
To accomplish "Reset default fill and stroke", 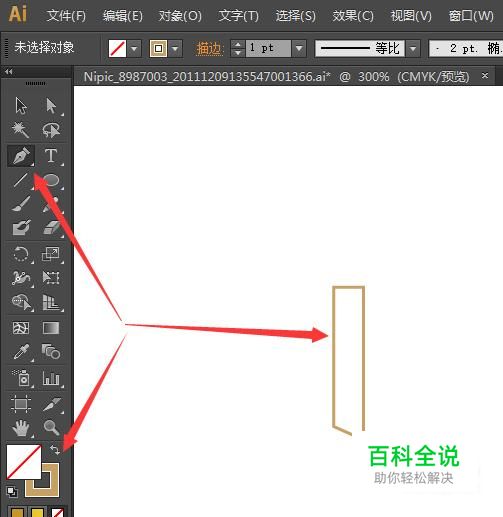I will (12, 492).
